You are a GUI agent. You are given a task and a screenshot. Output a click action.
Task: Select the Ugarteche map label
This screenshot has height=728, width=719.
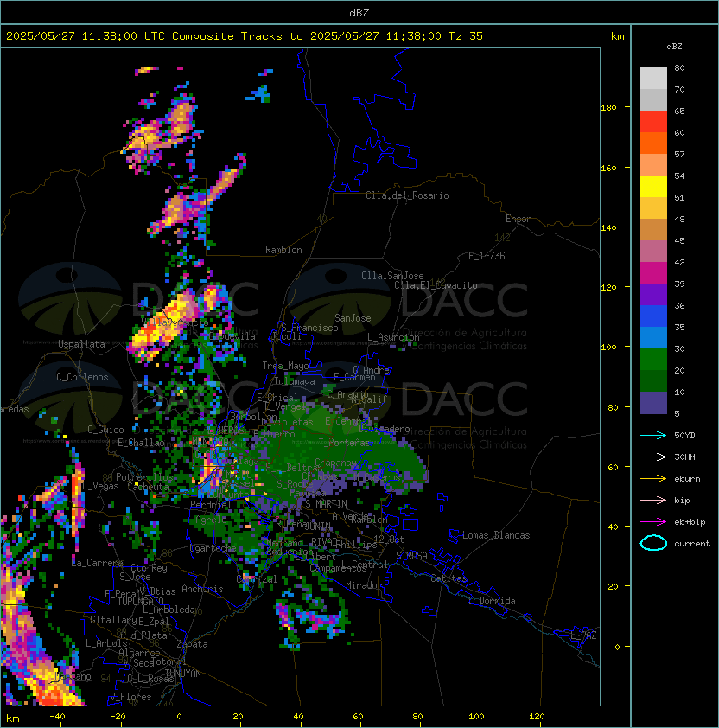tap(213, 549)
